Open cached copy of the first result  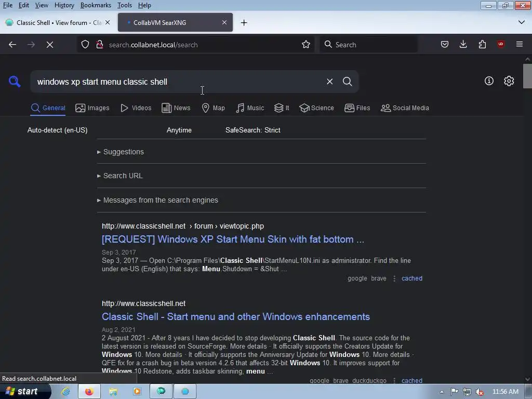tap(412, 278)
